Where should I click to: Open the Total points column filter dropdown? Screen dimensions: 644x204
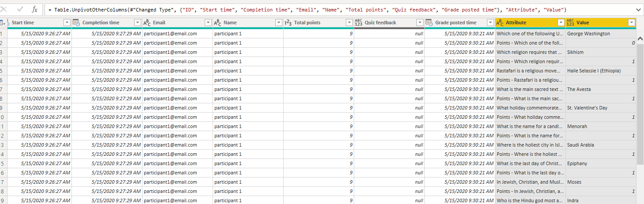click(x=349, y=23)
